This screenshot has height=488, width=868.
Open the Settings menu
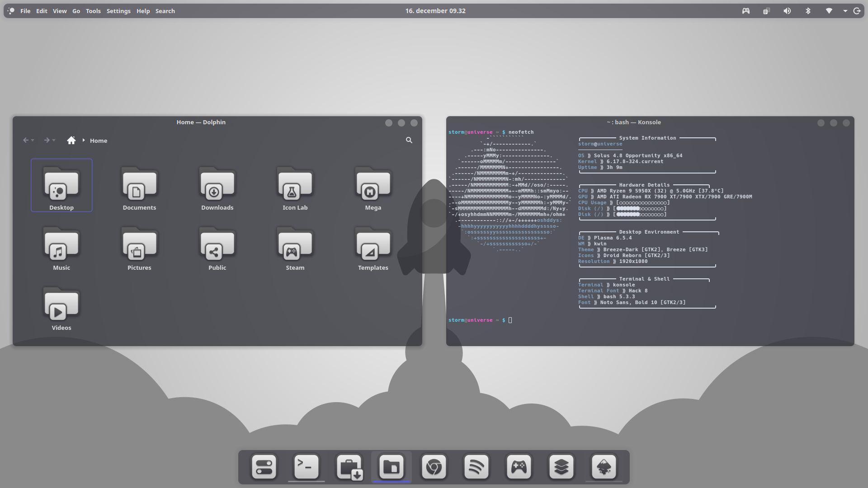pos(118,11)
